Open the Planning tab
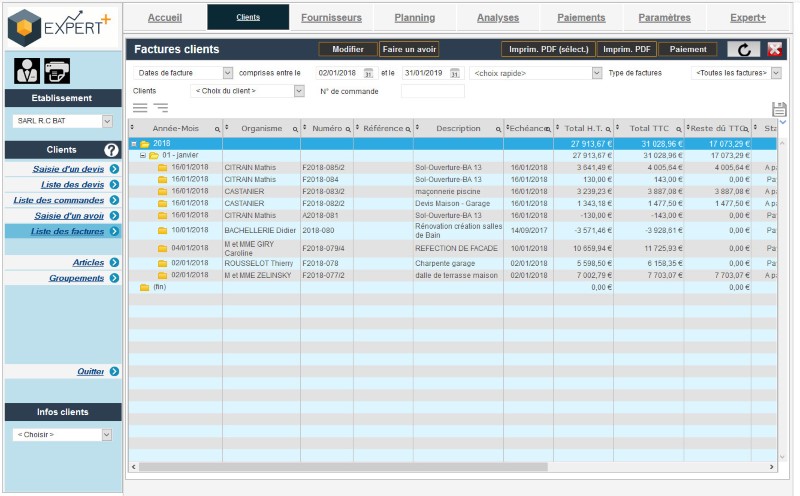800x496 pixels. 414,17
